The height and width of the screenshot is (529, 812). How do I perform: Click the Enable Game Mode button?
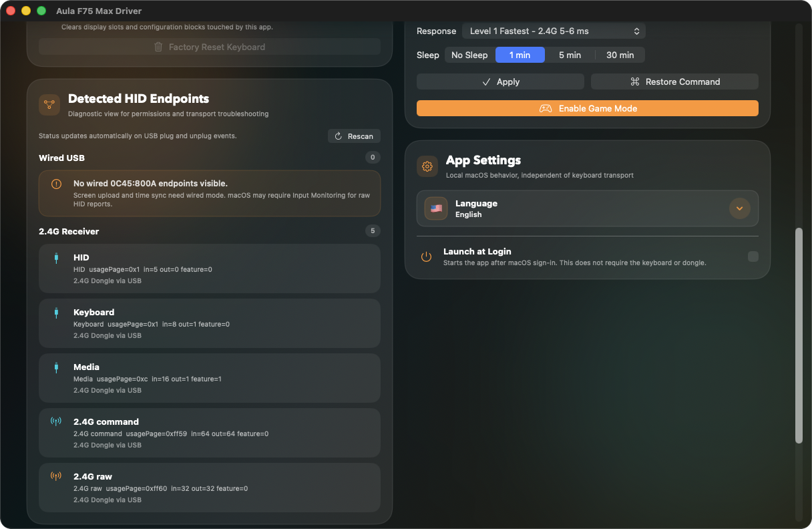coord(588,108)
